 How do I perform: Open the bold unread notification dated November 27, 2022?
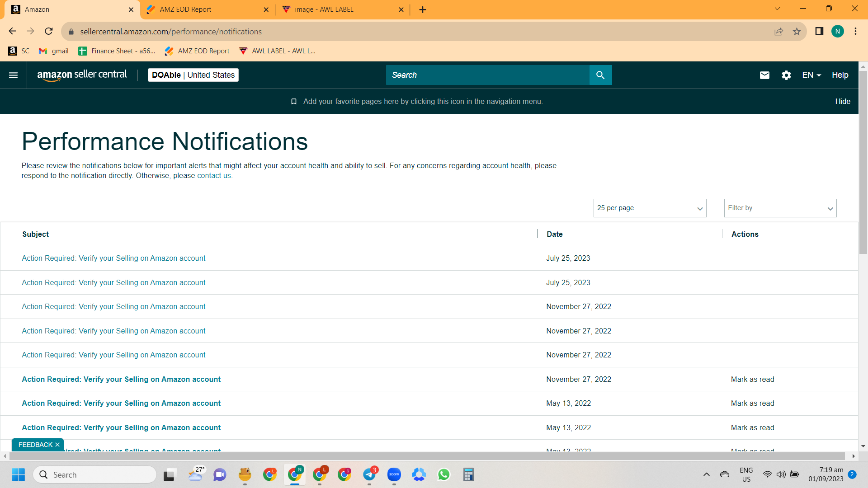(121, 380)
